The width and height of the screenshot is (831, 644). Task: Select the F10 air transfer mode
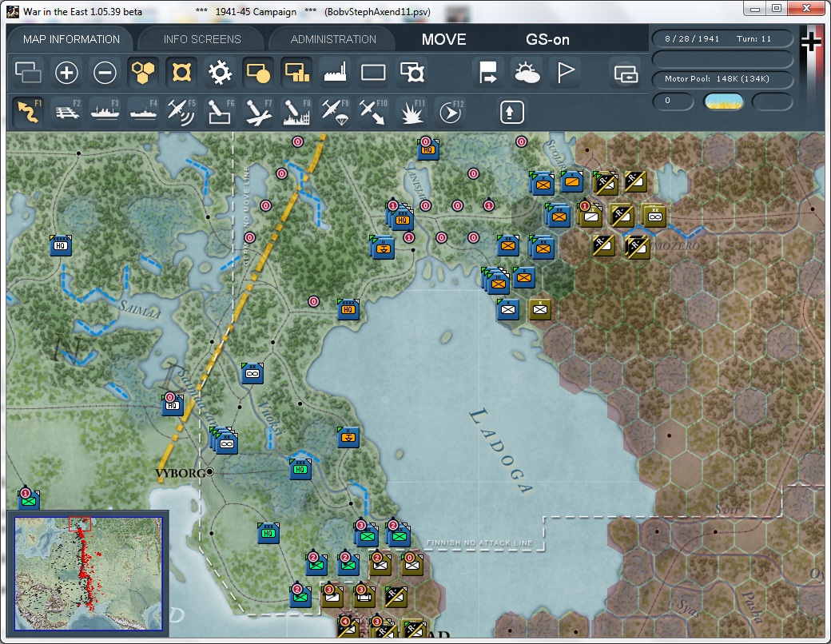[373, 112]
